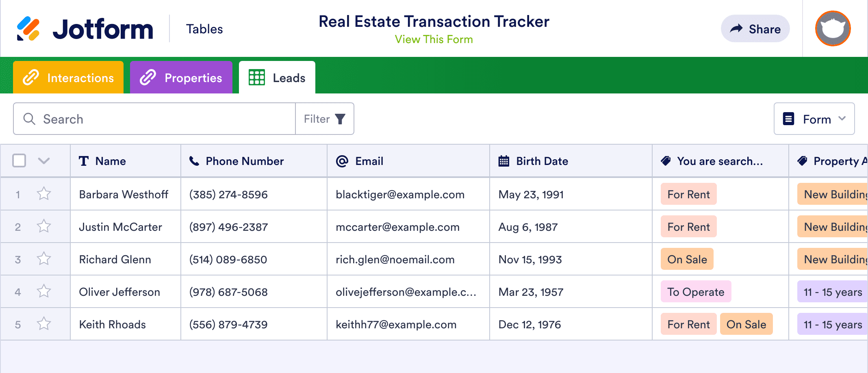Open the View This Form link
Image resolution: width=868 pixels, height=373 pixels.
click(434, 39)
